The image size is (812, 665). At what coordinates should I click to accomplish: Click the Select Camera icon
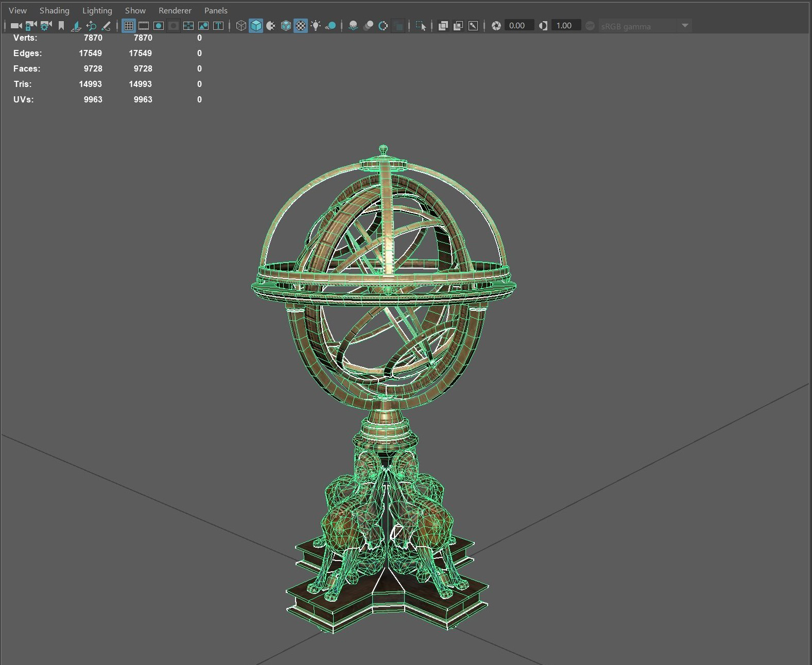coord(16,26)
